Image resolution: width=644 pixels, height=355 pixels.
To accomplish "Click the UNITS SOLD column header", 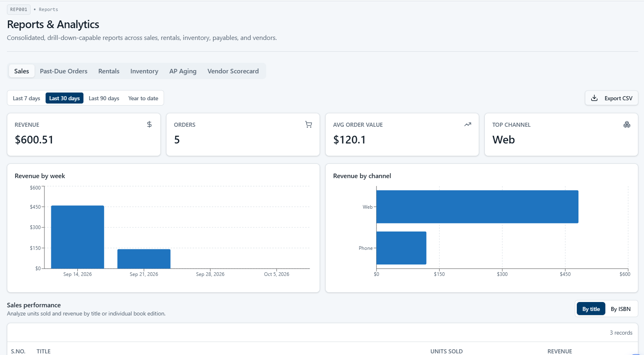I will pos(447,351).
